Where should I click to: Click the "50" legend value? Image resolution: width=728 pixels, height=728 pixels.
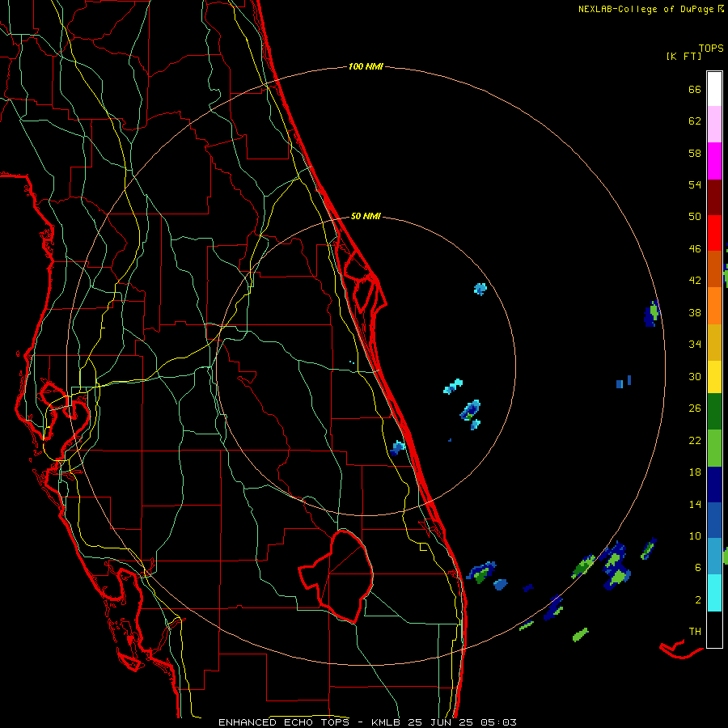point(695,217)
